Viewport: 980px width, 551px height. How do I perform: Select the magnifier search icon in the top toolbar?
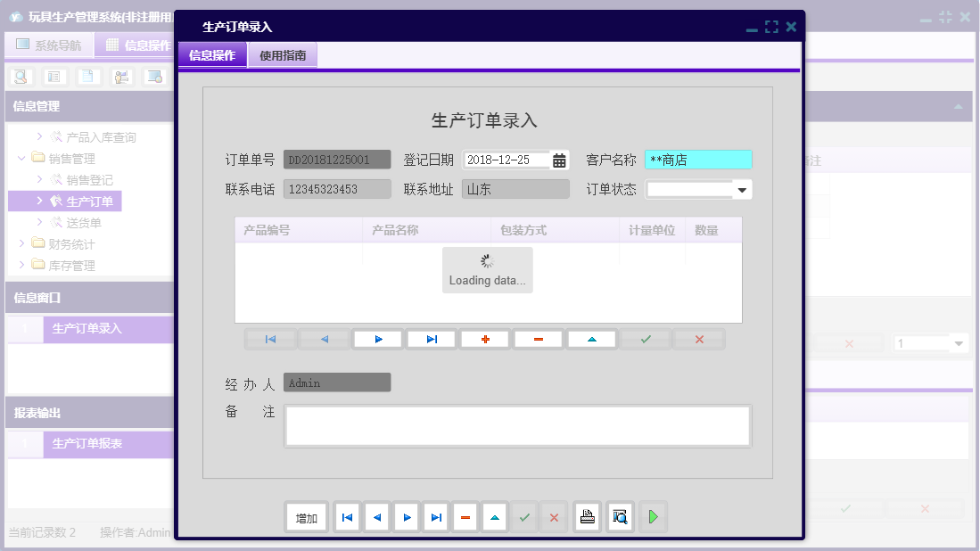pyautogui.click(x=20, y=77)
